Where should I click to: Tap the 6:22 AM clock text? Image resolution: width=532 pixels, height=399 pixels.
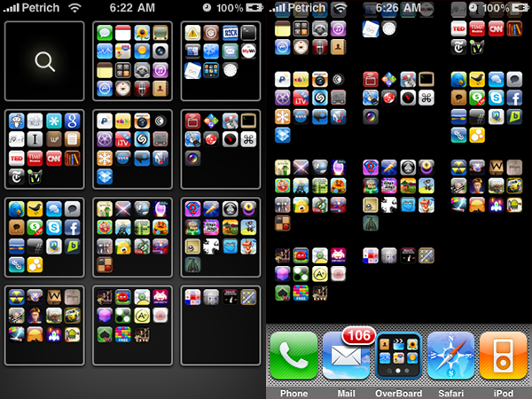[132, 7]
